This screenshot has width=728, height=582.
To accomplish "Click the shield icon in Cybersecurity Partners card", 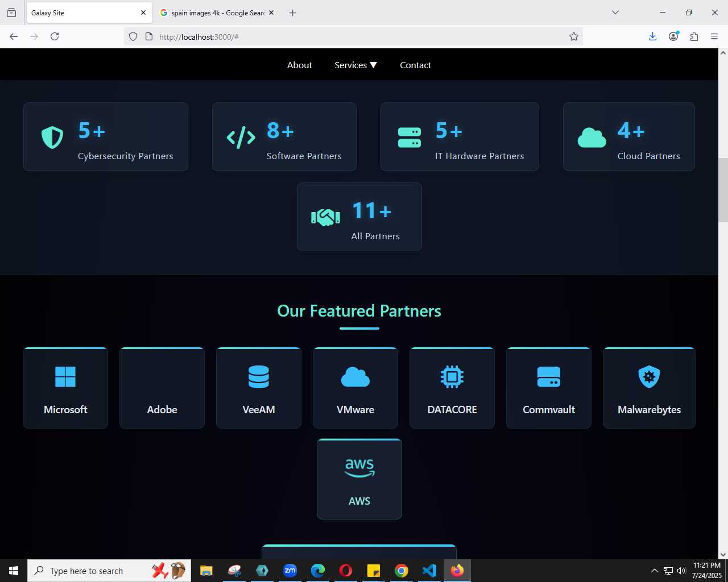I will coord(52,137).
